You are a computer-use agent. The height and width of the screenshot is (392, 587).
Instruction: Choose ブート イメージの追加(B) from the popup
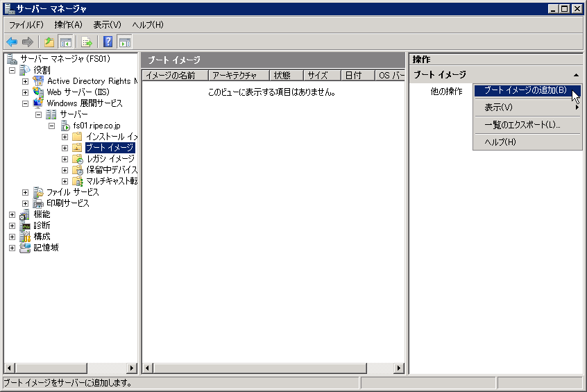(x=527, y=90)
